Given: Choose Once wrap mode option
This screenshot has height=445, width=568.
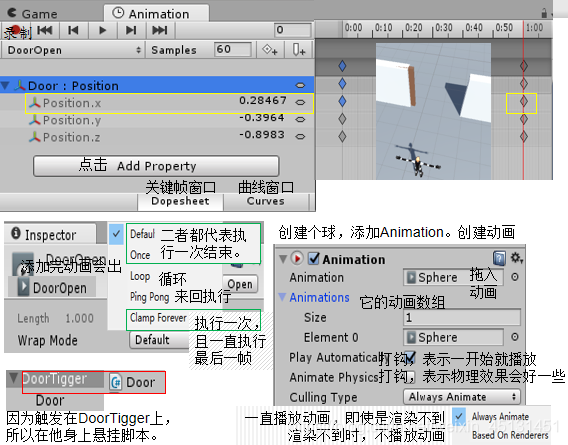Looking at the screenshot, I should pos(140,255).
